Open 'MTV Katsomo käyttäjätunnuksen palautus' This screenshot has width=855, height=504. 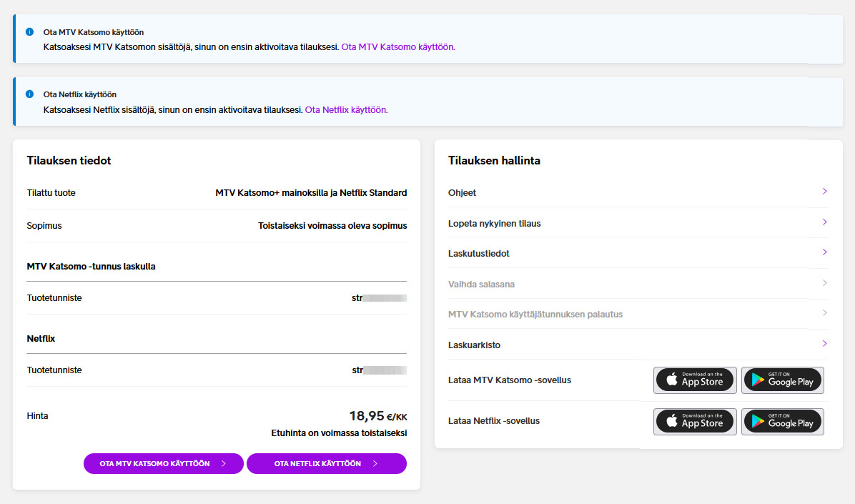[x=638, y=314]
